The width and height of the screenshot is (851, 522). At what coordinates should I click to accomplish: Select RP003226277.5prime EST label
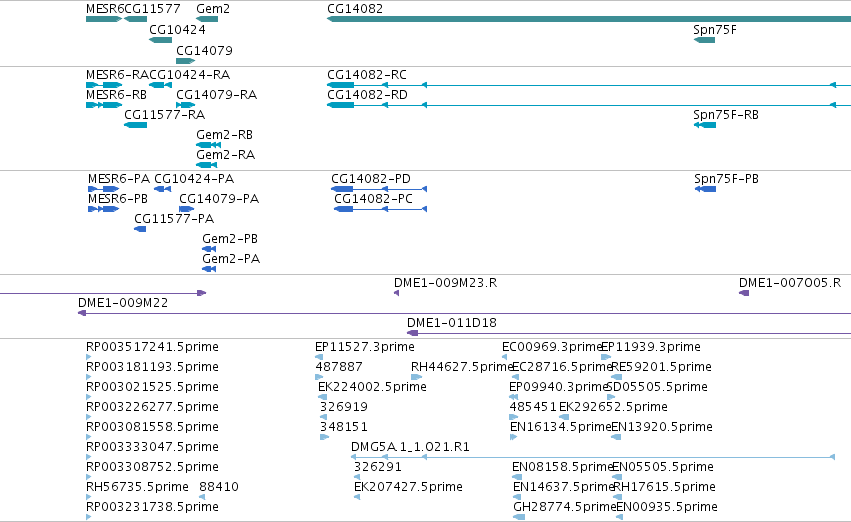153,408
